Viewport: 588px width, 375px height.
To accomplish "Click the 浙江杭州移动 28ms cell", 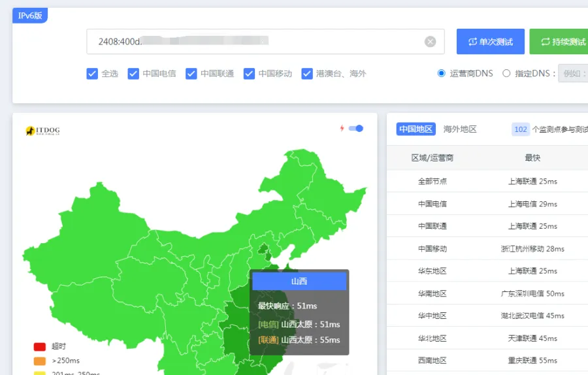I will 532,249.
